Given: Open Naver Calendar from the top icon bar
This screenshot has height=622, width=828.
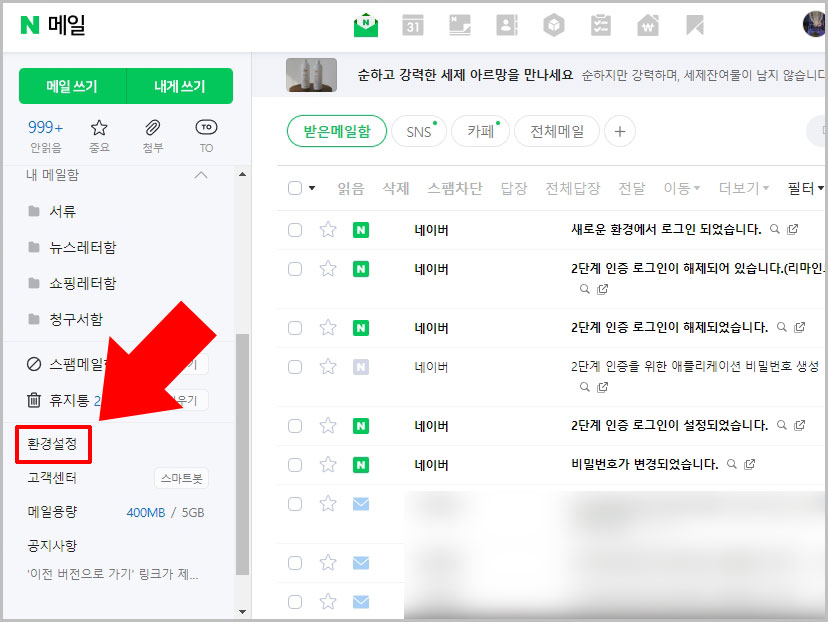Looking at the screenshot, I should (x=413, y=24).
